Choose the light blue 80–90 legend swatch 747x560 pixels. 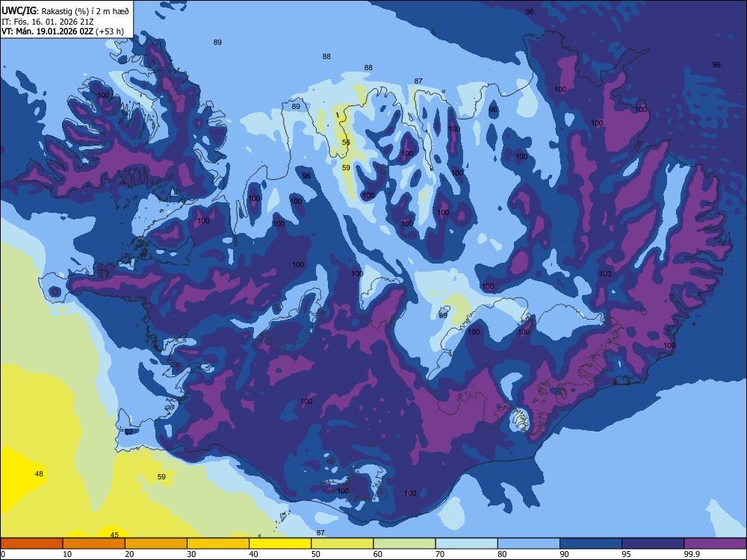(529, 544)
